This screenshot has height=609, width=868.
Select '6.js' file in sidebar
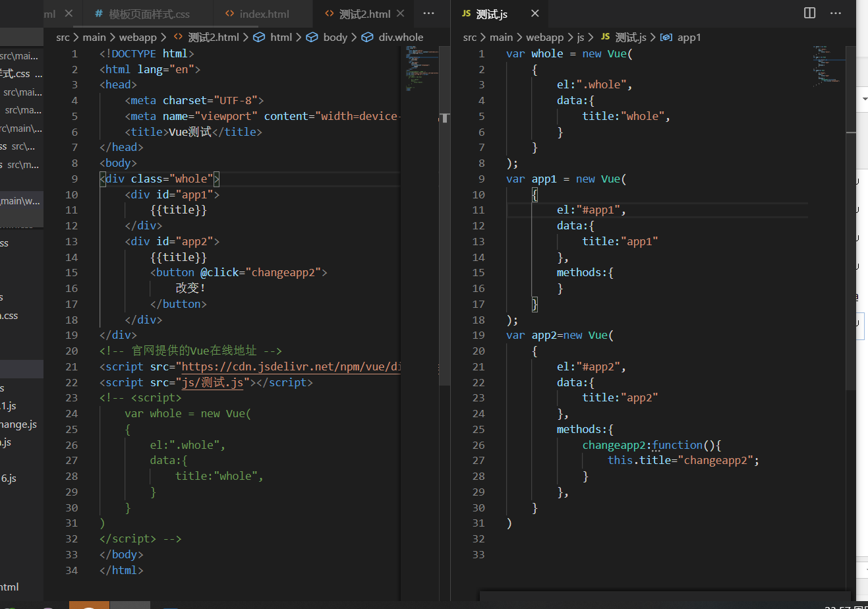(x=9, y=478)
